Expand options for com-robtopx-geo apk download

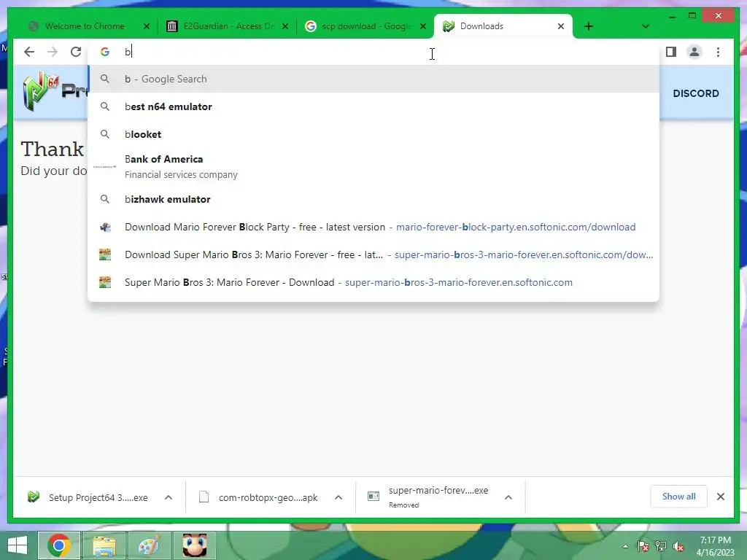pos(338,497)
